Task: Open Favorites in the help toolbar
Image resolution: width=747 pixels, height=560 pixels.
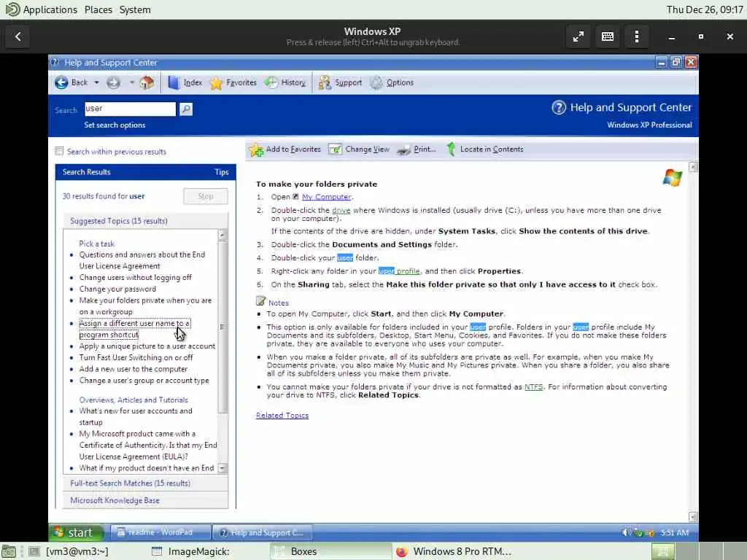Action: [233, 82]
